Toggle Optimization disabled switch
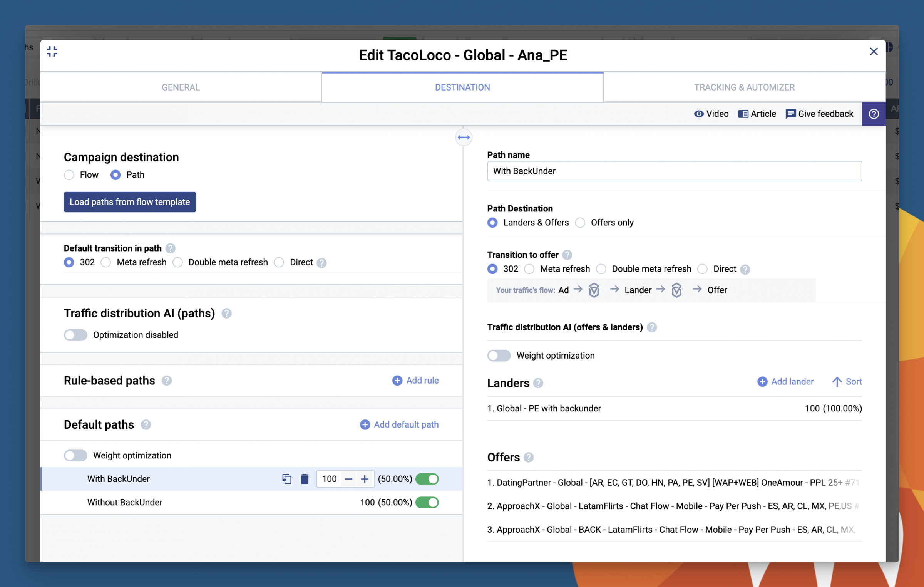This screenshot has width=924, height=587. 75,335
